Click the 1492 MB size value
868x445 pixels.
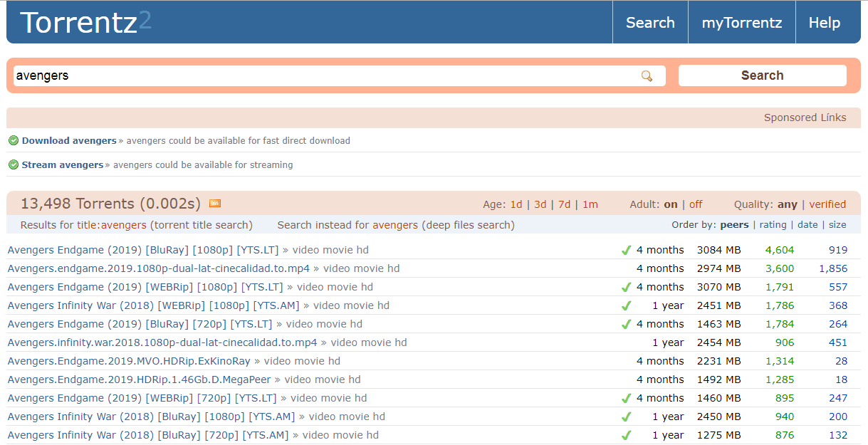point(718,379)
